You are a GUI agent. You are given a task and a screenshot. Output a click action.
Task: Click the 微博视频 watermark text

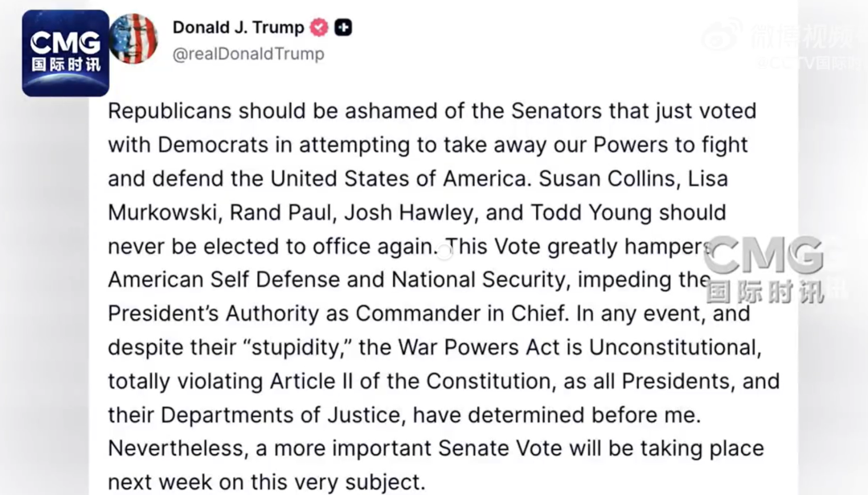click(x=801, y=35)
